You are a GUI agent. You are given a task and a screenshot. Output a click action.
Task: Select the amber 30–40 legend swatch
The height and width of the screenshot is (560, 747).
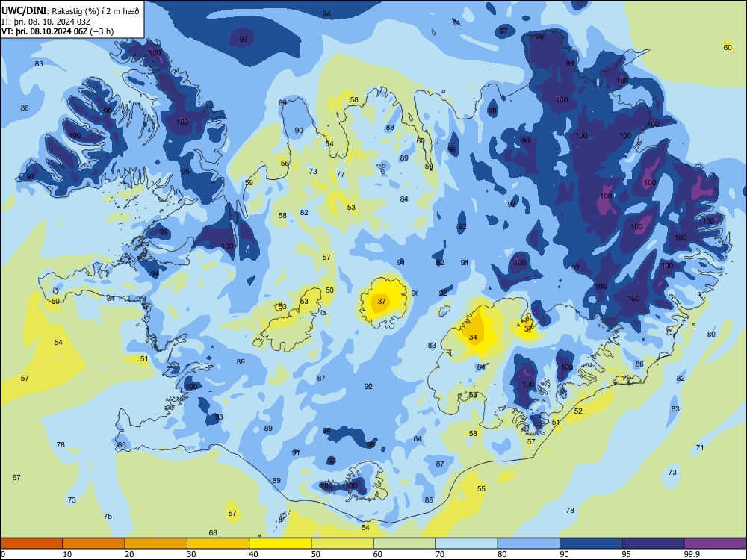pyautogui.click(x=218, y=544)
